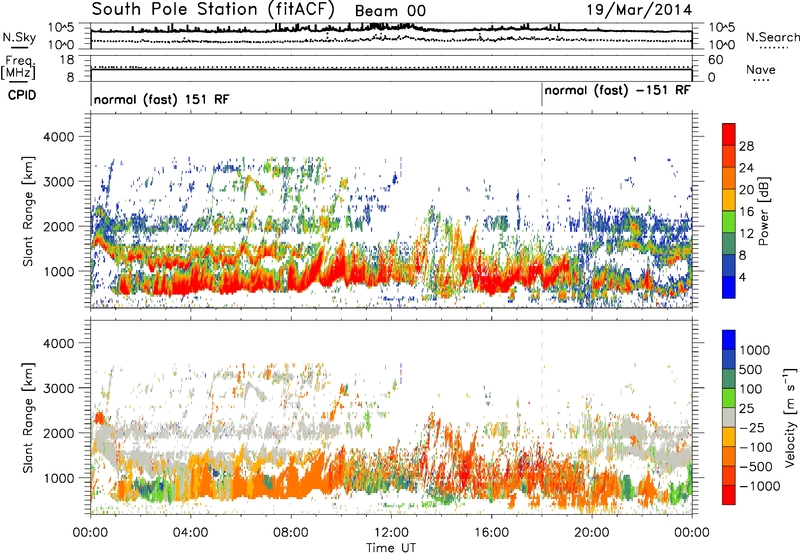Image resolution: width=800 pixels, height=554 pixels.
Task: Click 'normal (fast) -151 RF' CPID text
Action: (617, 90)
